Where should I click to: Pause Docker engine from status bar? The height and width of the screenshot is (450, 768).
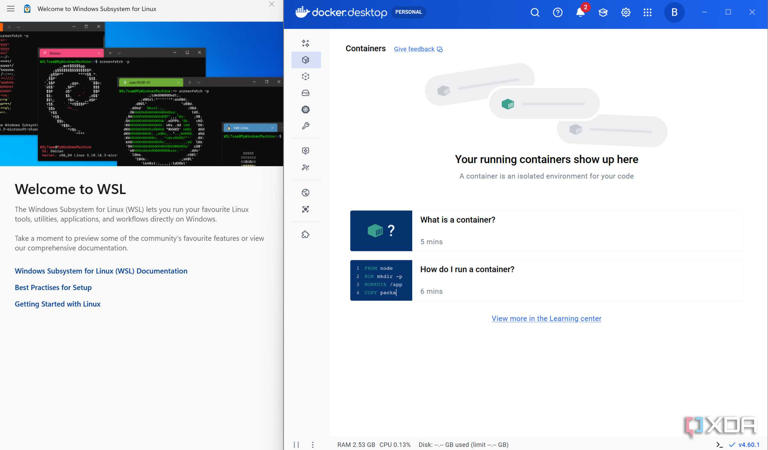coord(296,445)
